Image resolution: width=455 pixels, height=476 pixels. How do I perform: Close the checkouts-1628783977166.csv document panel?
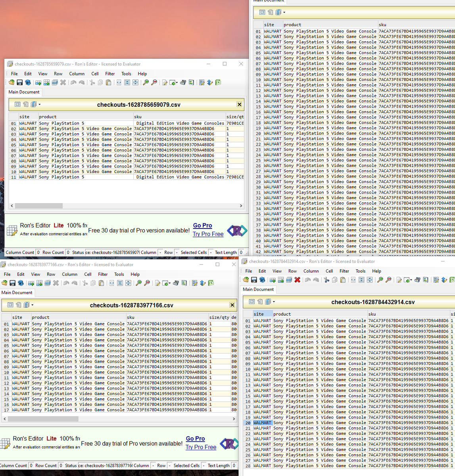pos(232,305)
